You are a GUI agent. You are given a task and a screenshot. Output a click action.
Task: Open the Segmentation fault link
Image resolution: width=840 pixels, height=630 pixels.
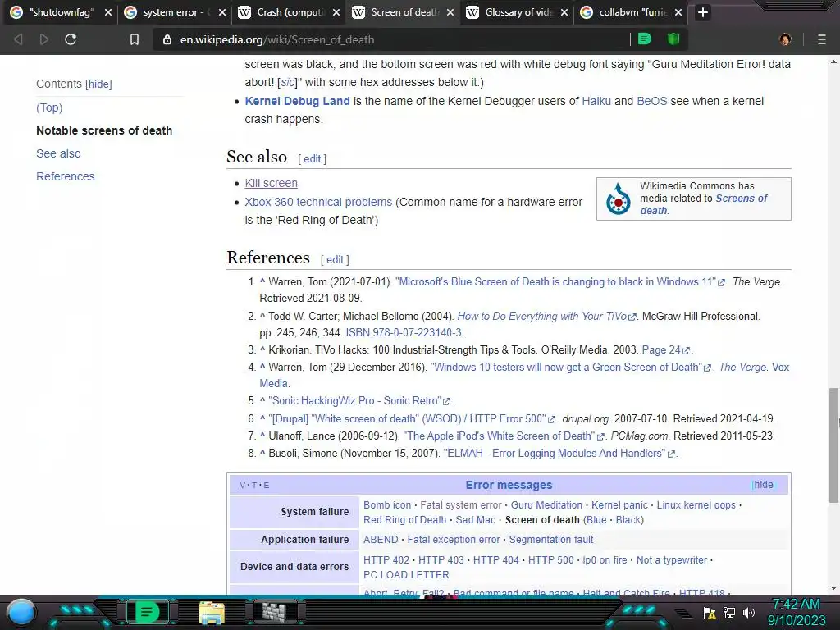pos(550,540)
